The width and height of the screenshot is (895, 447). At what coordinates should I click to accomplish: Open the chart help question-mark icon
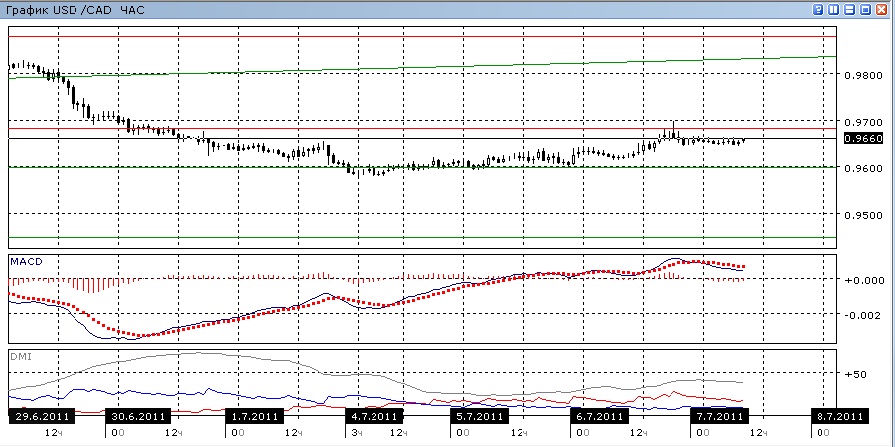pos(818,10)
